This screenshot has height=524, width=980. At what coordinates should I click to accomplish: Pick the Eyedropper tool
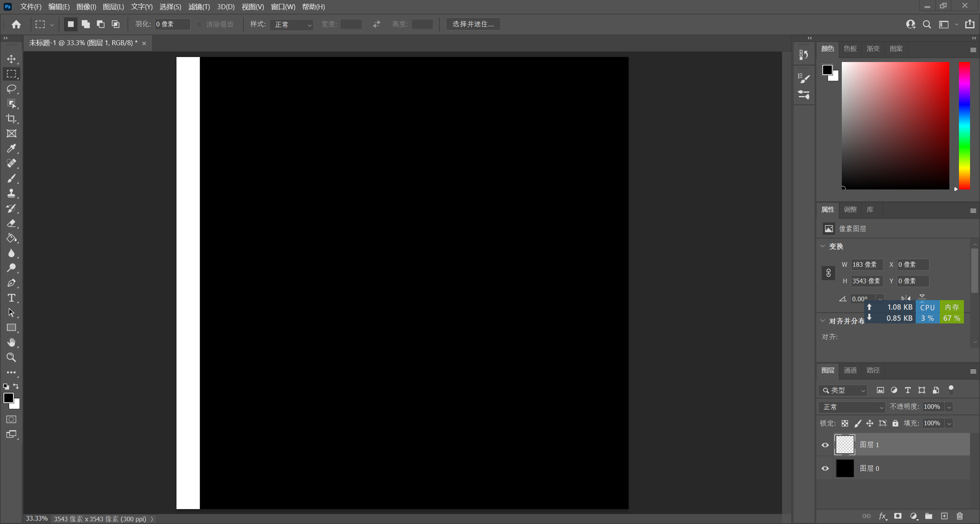pos(11,149)
